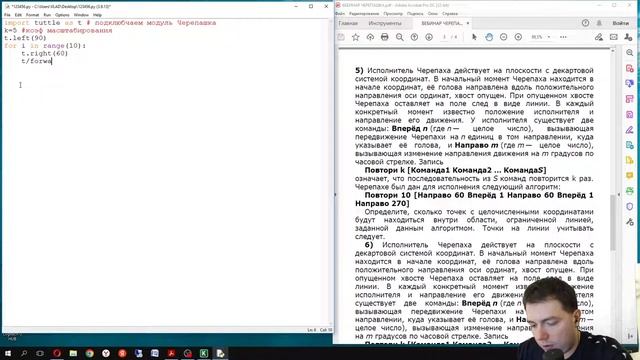Open Acrobat notifications bell icon

(x=599, y=23)
